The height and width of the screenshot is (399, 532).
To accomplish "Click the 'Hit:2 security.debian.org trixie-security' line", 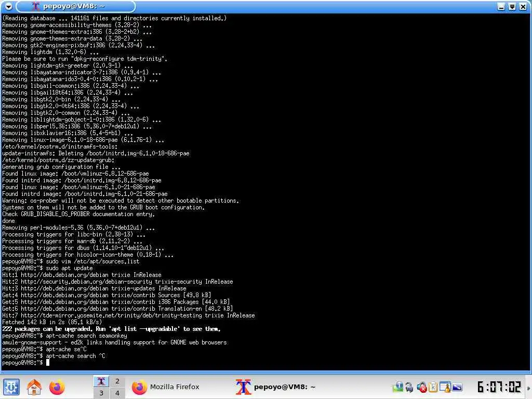I will point(117,282).
